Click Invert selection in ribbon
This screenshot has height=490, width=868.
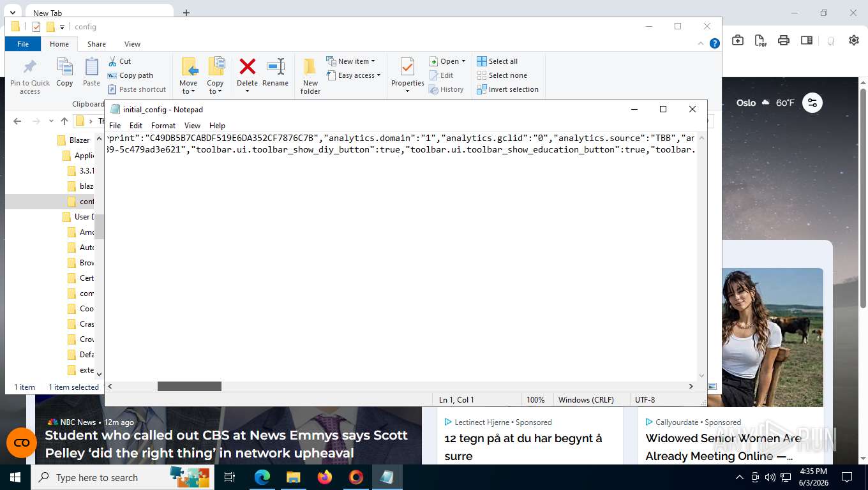(507, 89)
